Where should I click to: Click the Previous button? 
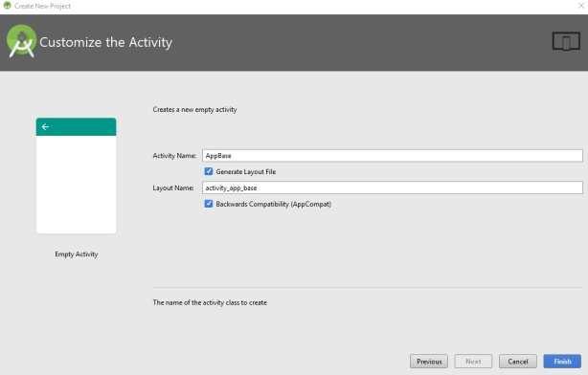point(429,362)
